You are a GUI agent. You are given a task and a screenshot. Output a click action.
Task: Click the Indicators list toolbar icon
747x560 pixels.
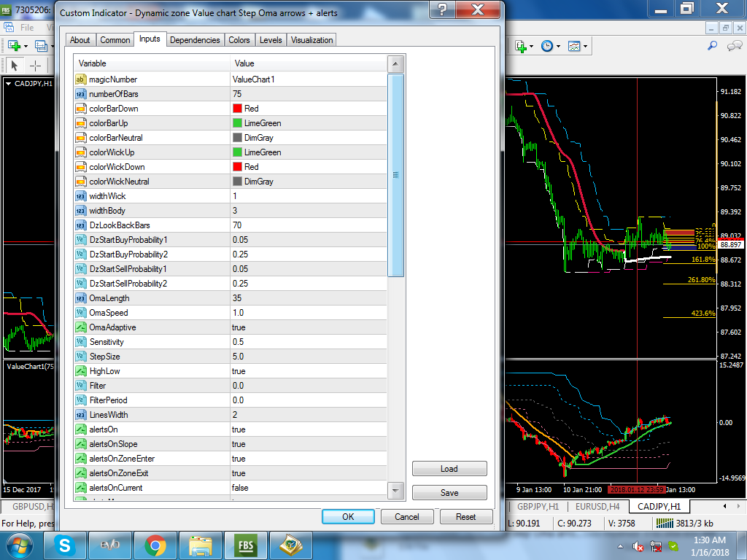[521, 46]
